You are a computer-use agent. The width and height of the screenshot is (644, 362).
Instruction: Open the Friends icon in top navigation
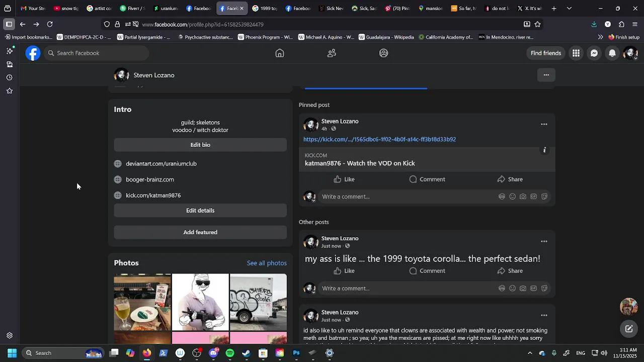(332, 53)
